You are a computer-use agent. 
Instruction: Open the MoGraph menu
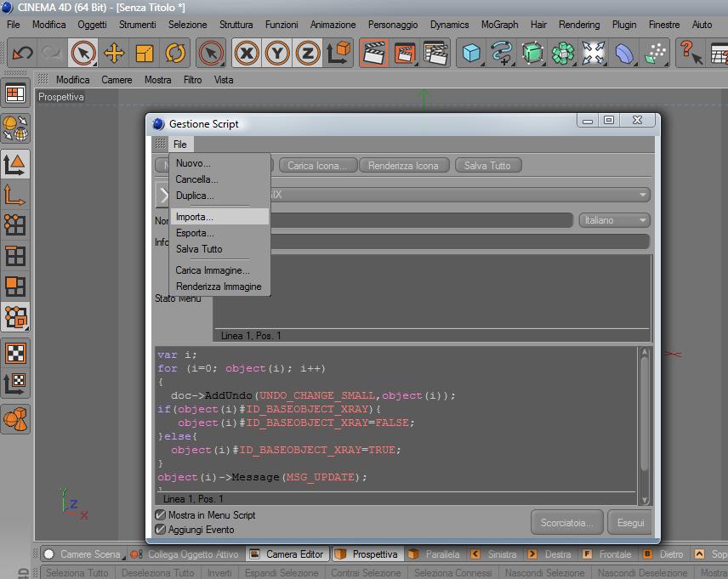pos(499,25)
